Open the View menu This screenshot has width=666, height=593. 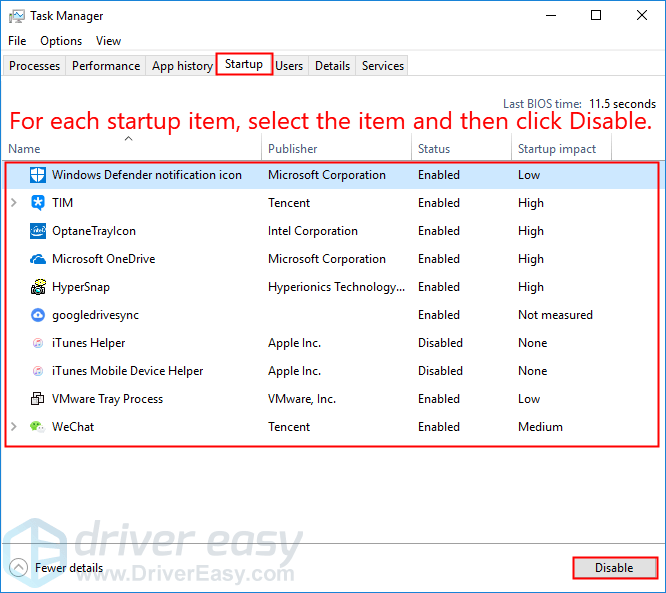coord(108,41)
